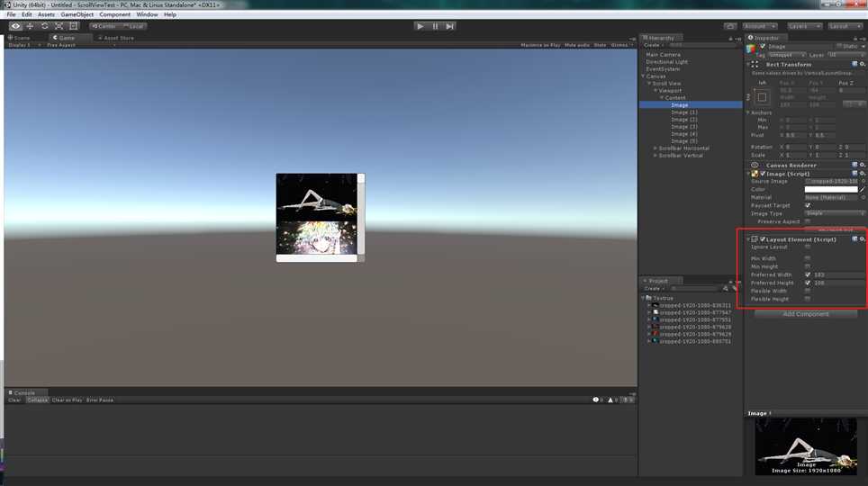
Task: Open the Layout dropdown
Action: (845, 26)
